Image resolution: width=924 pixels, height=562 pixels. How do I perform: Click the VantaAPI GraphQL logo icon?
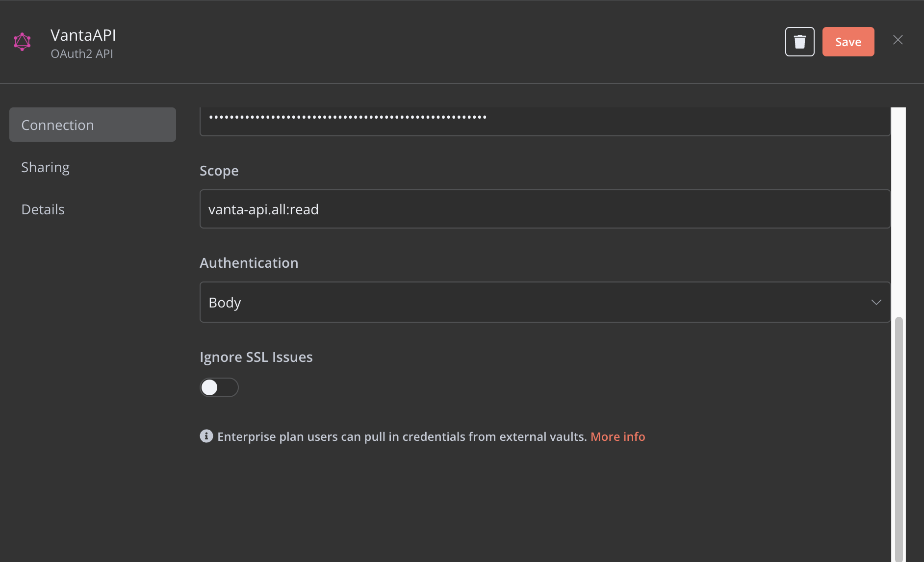[22, 42]
